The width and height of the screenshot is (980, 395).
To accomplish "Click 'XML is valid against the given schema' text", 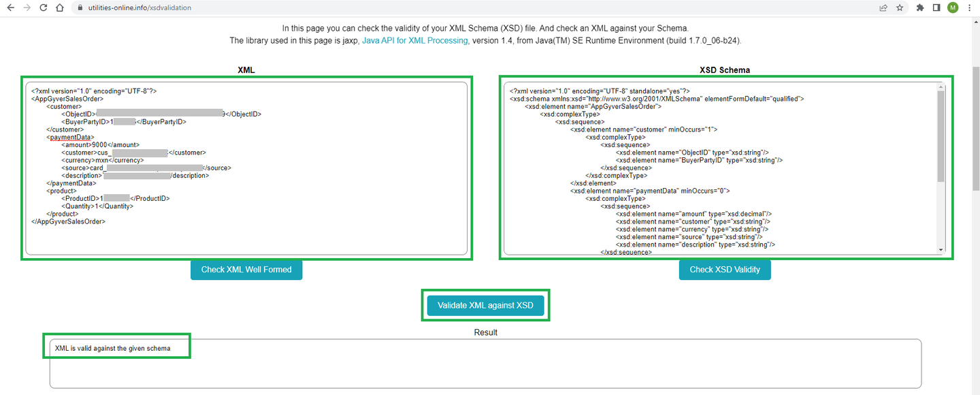I will pos(113,349).
